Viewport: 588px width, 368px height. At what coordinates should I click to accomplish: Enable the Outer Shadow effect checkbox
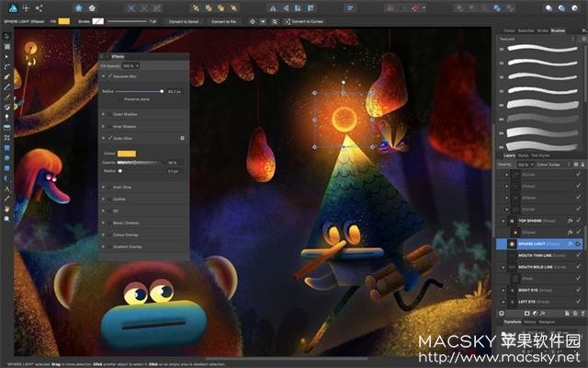[x=110, y=114]
